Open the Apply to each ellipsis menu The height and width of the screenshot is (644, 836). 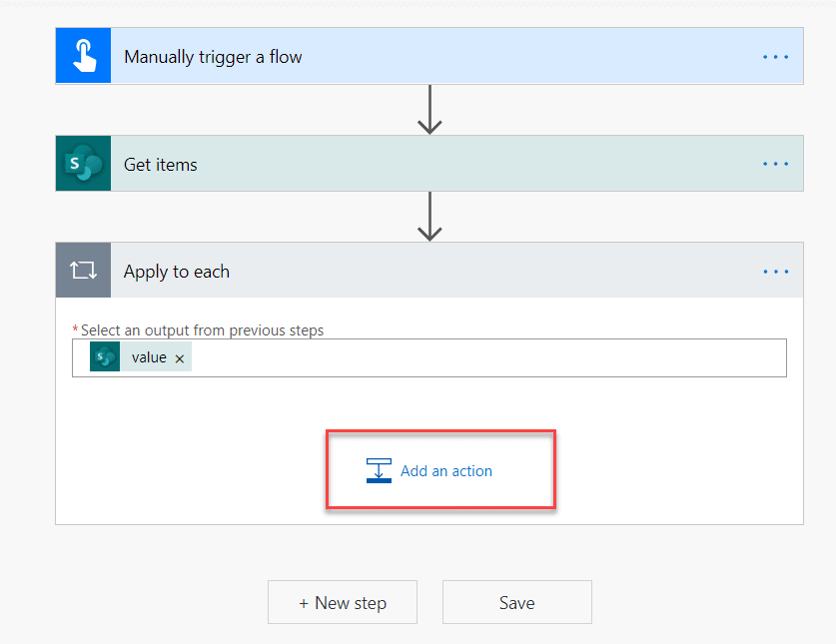click(x=775, y=270)
